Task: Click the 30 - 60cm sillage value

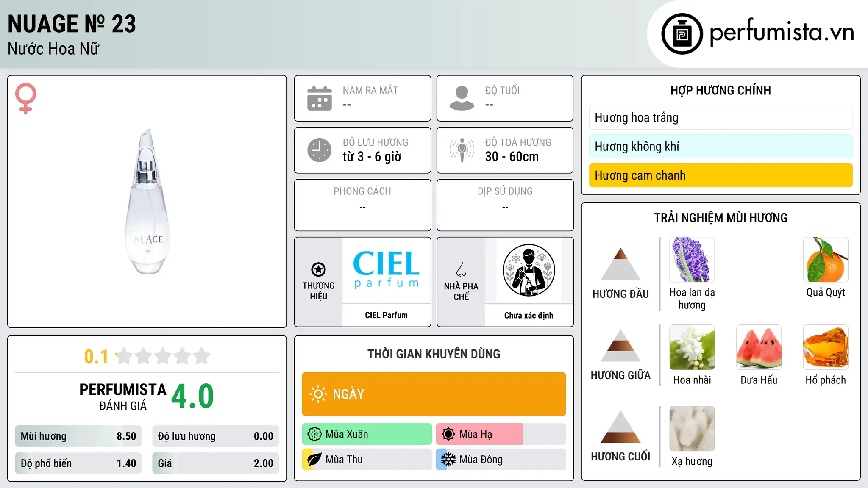Action: point(512,157)
